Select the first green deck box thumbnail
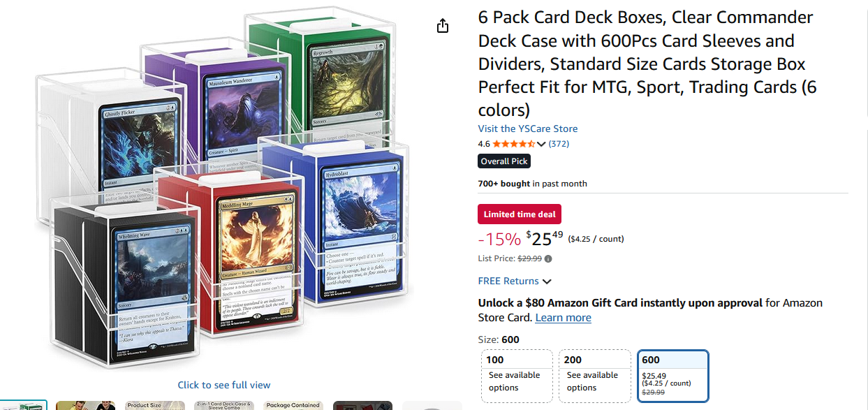This screenshot has height=410, width=868. (x=23, y=405)
